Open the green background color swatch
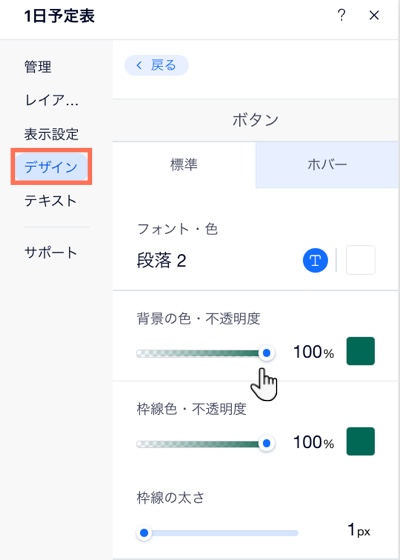This screenshot has width=400, height=560. [361, 351]
